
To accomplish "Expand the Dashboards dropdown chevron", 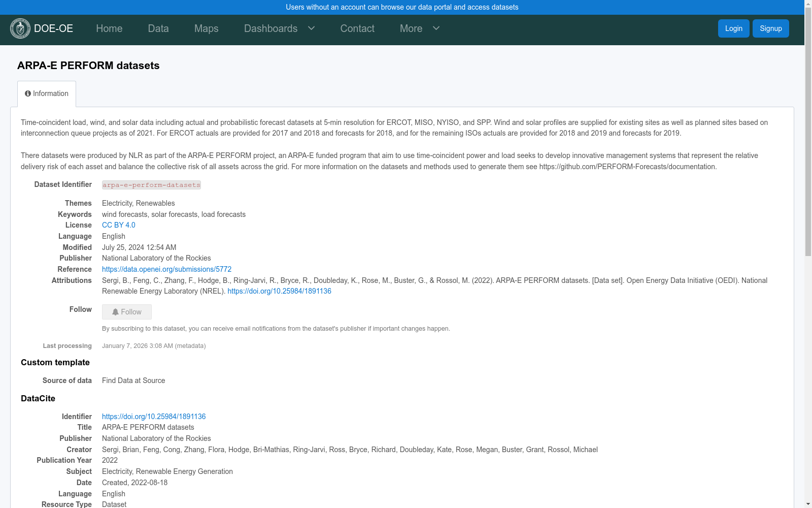I will (x=312, y=28).
